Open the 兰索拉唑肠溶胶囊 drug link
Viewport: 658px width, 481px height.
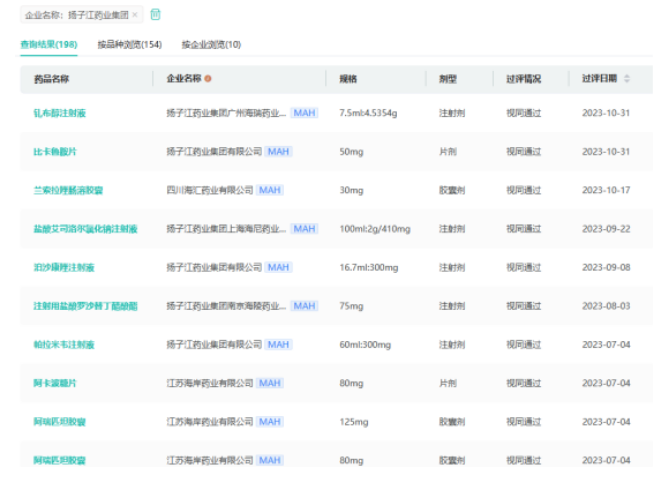coord(67,190)
